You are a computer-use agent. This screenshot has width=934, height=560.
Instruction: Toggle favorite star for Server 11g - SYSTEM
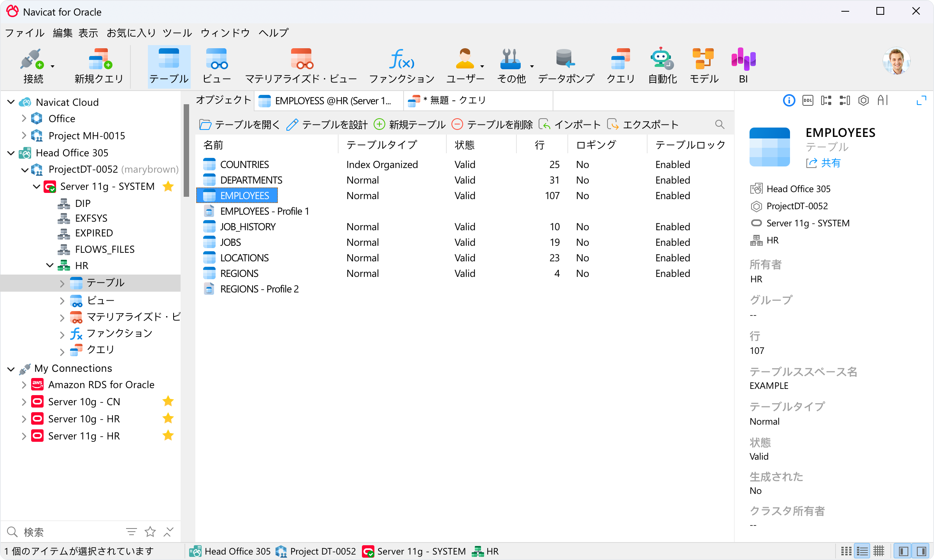tap(168, 186)
